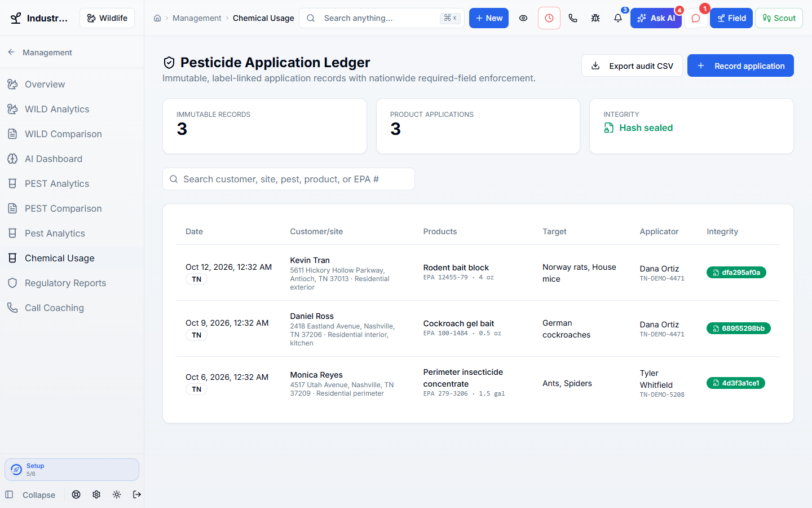812x508 pixels.
Task: Open the home breadcrumb icon
Action: point(157,18)
